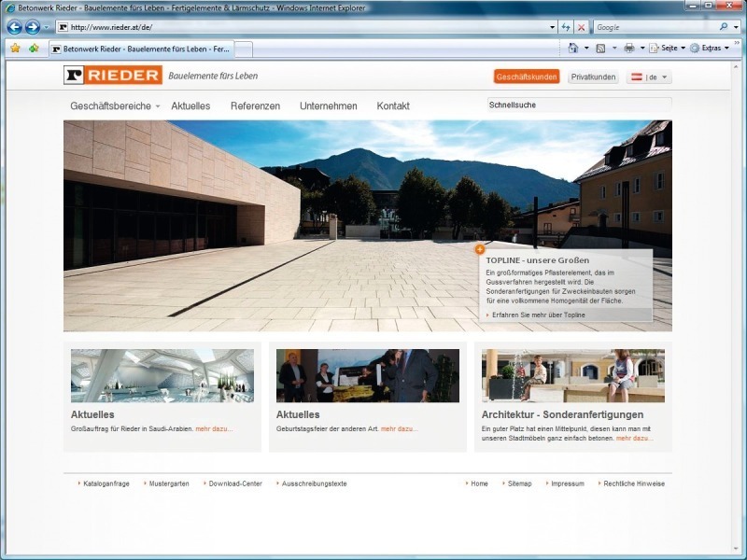
Task: Open the Stadtmöbel children photo thumbnail
Action: (x=573, y=376)
